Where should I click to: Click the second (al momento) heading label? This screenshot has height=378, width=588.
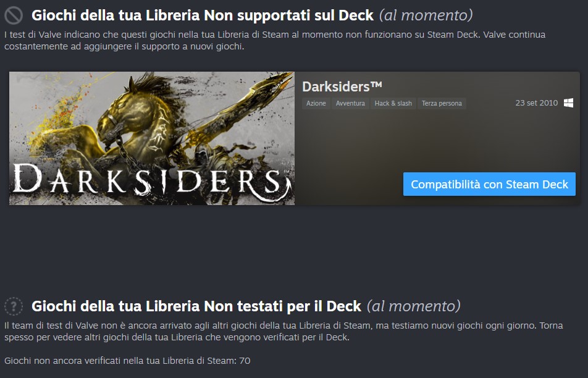click(x=414, y=306)
